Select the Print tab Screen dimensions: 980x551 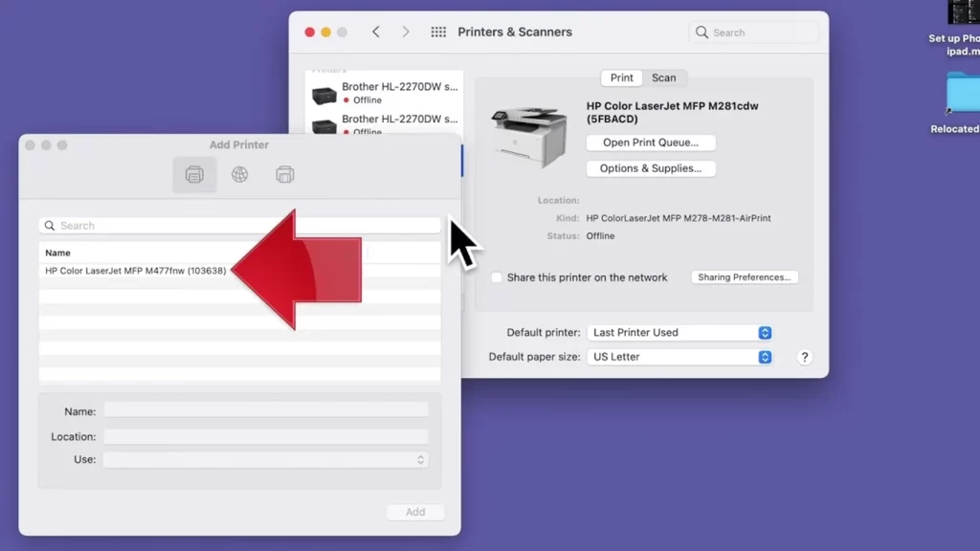click(x=620, y=77)
